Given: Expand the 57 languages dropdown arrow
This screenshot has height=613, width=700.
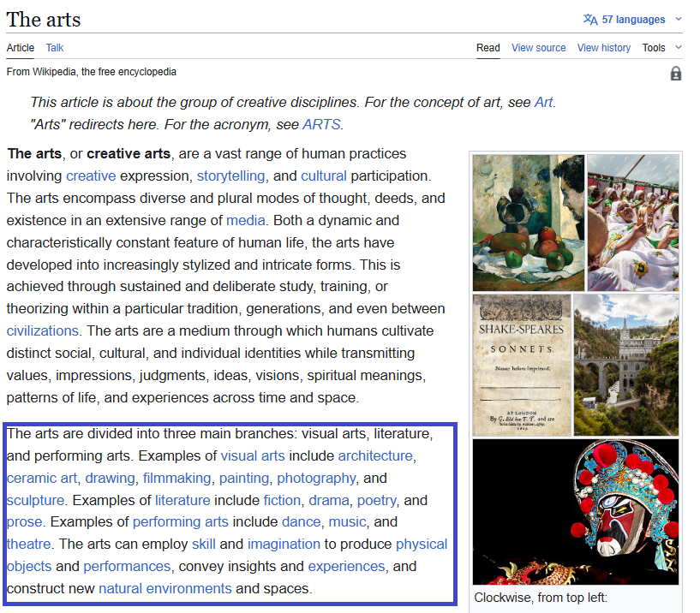Looking at the screenshot, I should coord(678,19).
